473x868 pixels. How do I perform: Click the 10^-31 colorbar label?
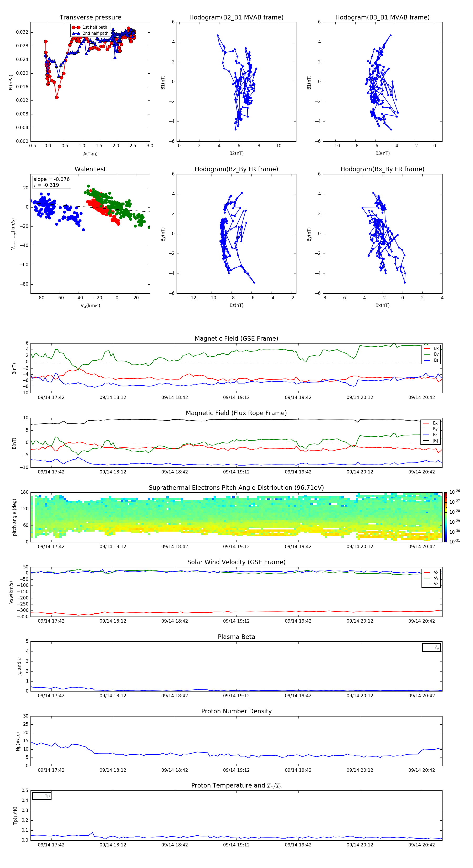[455, 542]
